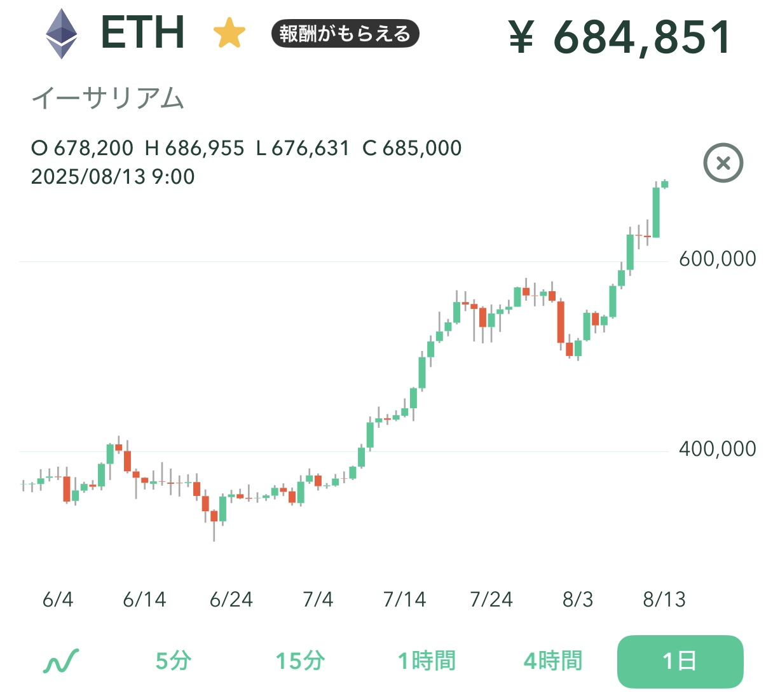Select the 1日 daily interval button
Image resolution: width=766 pixels, height=700 pixels.
680,661
